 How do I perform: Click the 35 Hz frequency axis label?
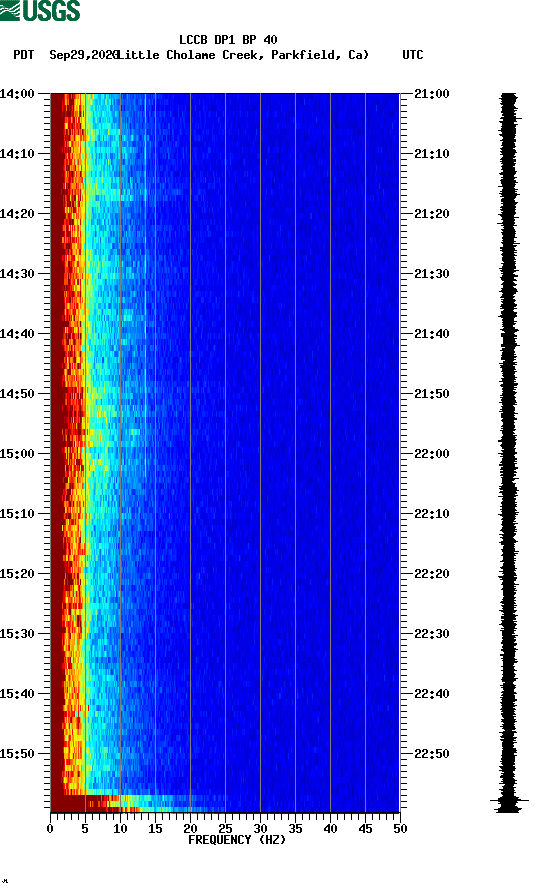[295, 829]
